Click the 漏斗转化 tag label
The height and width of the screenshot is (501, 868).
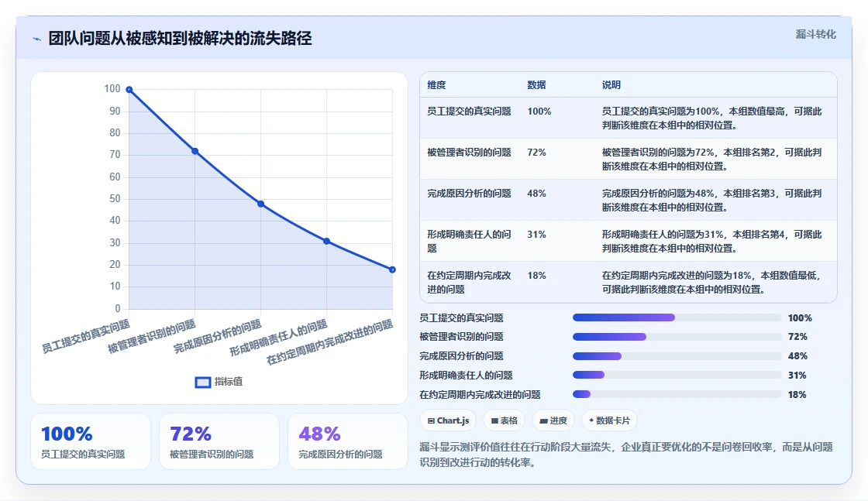(815, 34)
